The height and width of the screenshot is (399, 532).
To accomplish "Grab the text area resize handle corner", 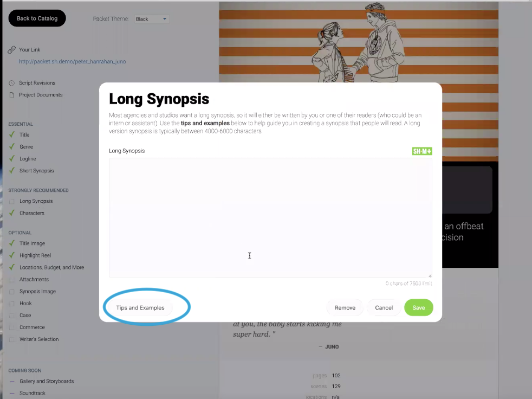I will click(x=430, y=275).
